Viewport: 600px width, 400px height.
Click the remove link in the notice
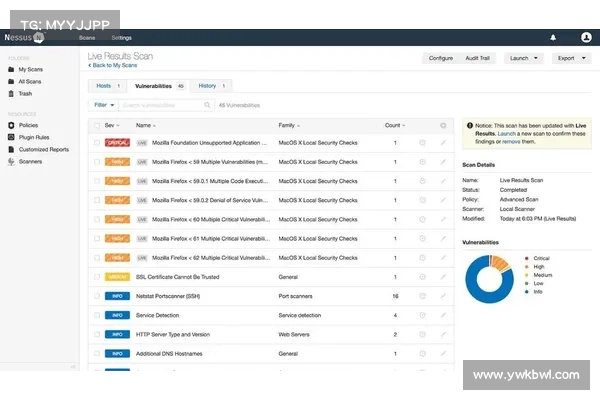click(x=511, y=141)
